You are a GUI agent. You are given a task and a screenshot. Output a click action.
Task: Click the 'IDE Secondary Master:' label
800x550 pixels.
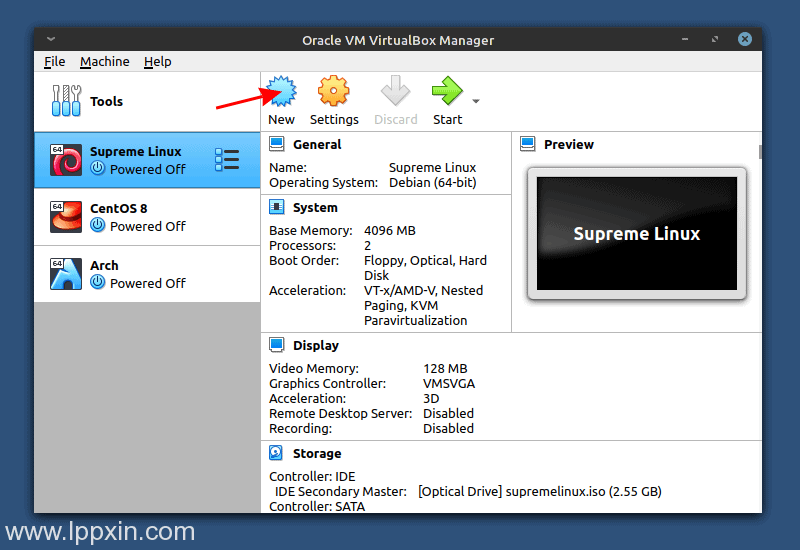click(341, 491)
